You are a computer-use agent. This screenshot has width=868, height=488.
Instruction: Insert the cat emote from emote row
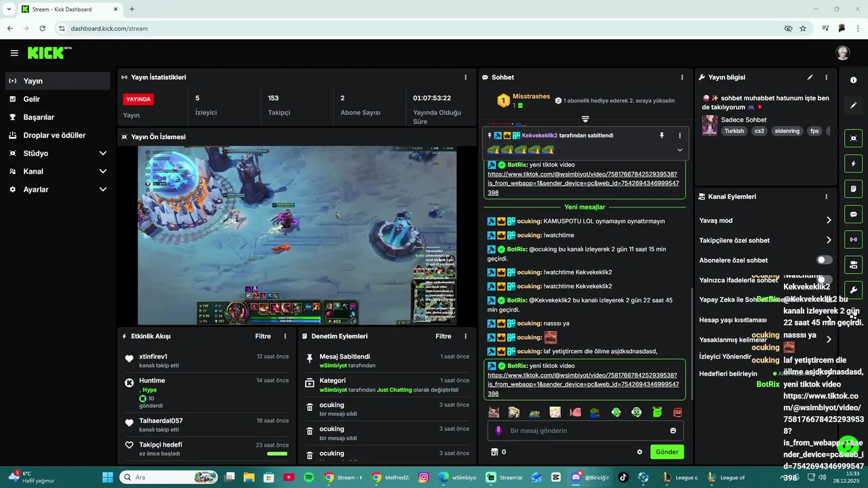[494, 412]
